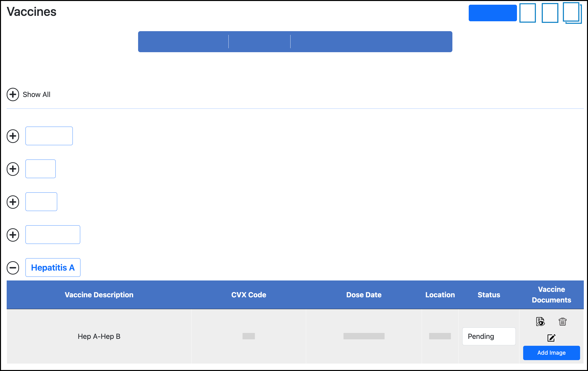Expand the second unnamed vaccine category
This screenshot has width=588, height=371.
click(x=13, y=169)
